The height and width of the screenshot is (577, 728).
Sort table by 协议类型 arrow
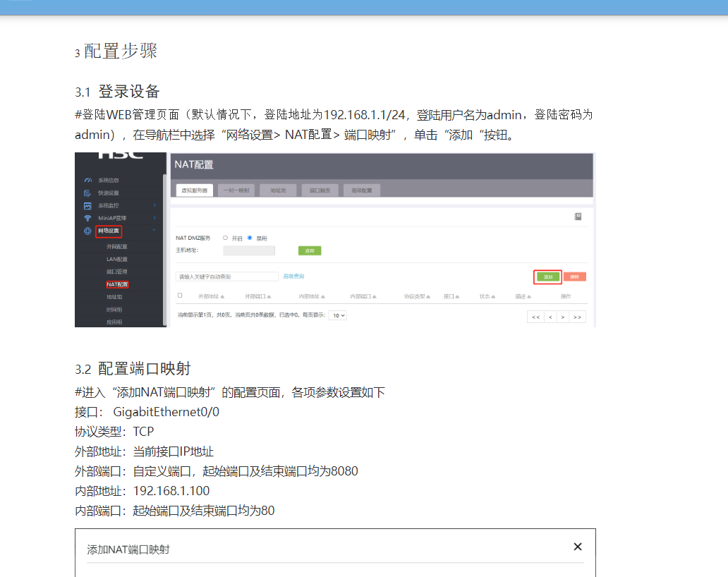[x=428, y=297]
